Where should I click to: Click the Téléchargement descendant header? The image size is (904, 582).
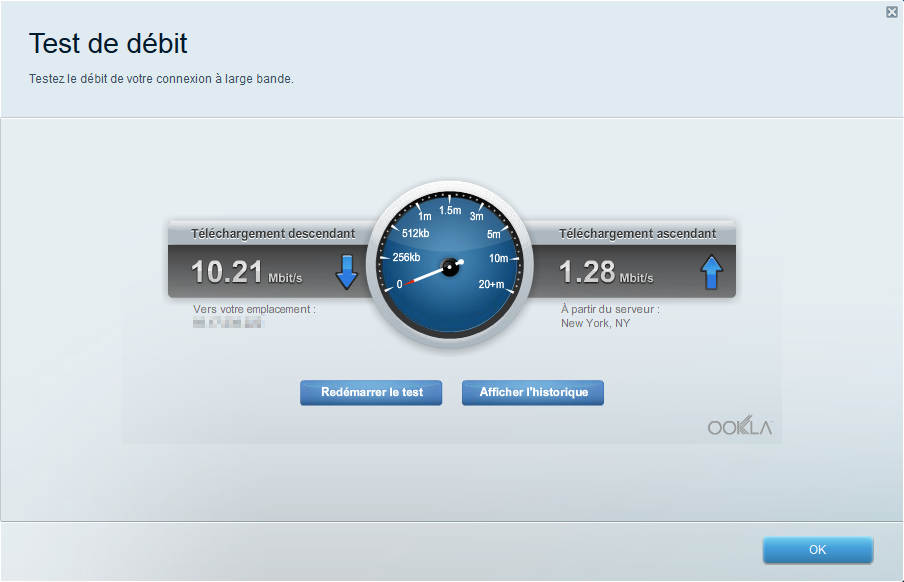tap(273, 234)
